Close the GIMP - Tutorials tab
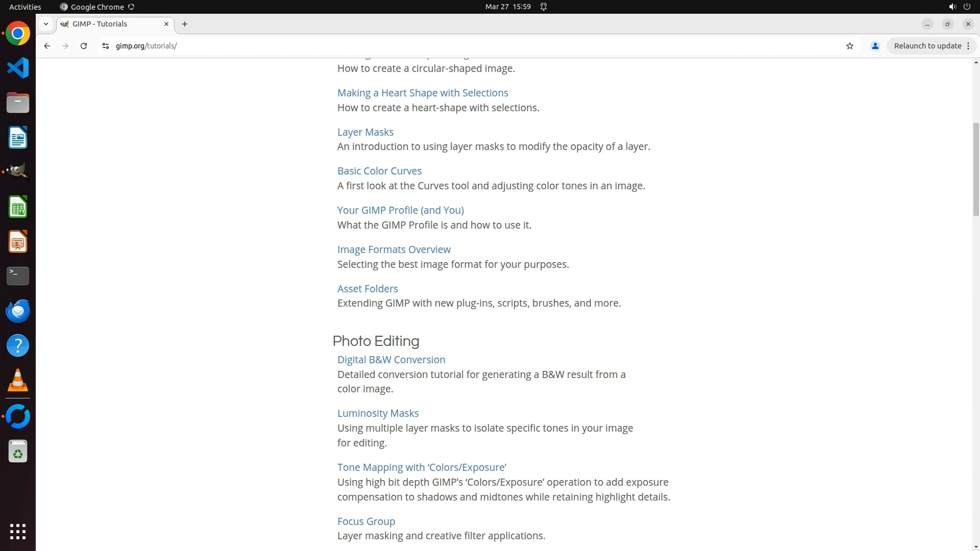This screenshot has height=551, width=980. 166,24
